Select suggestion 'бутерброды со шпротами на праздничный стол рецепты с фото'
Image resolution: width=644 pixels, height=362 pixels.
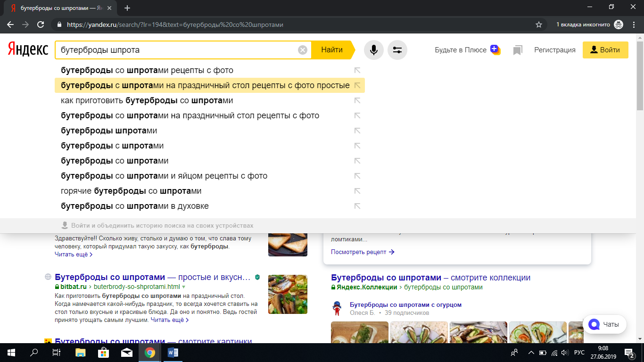coord(210,115)
